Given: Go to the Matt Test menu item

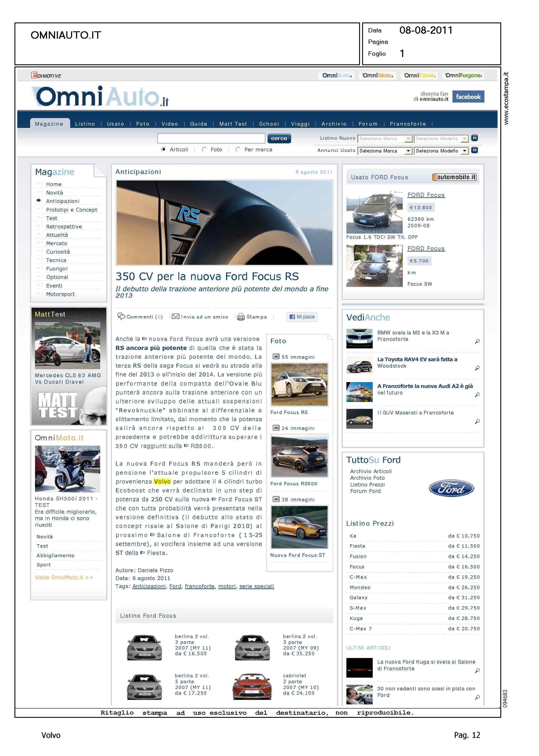Looking at the screenshot, I should pos(233,124).
